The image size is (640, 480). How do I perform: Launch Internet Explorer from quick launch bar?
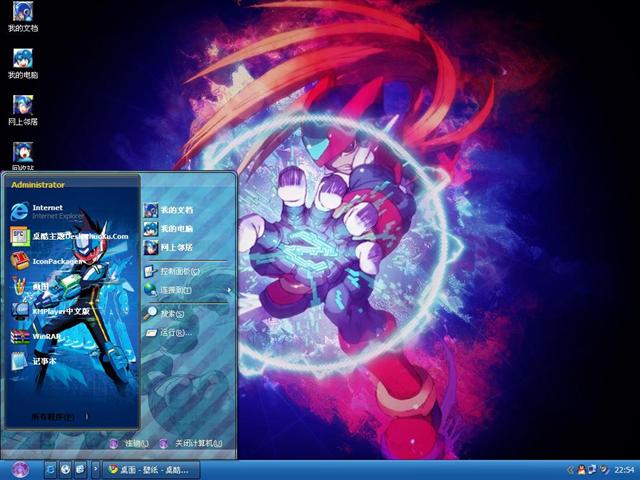coord(51,469)
